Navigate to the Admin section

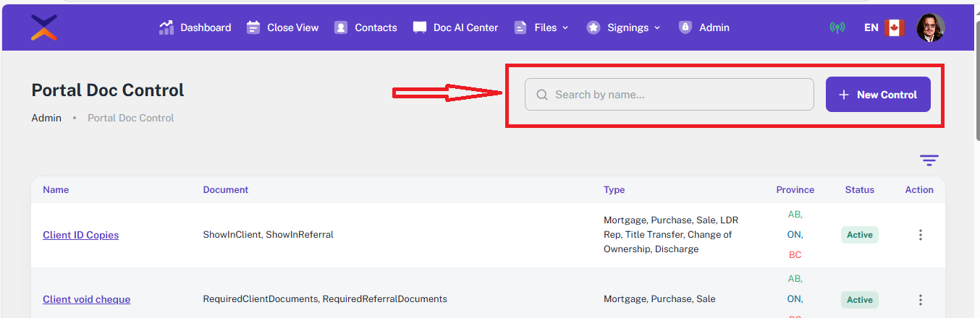pos(704,27)
